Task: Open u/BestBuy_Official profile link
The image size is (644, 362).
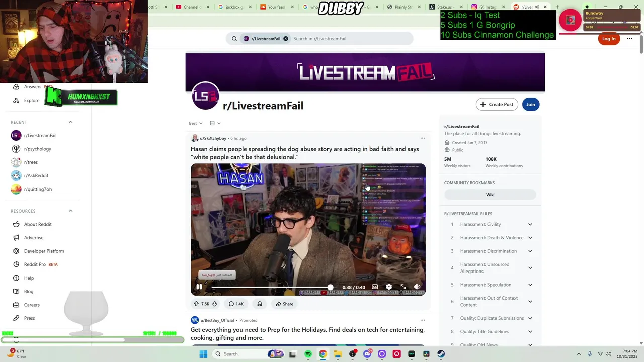Action: pyautogui.click(x=217, y=320)
